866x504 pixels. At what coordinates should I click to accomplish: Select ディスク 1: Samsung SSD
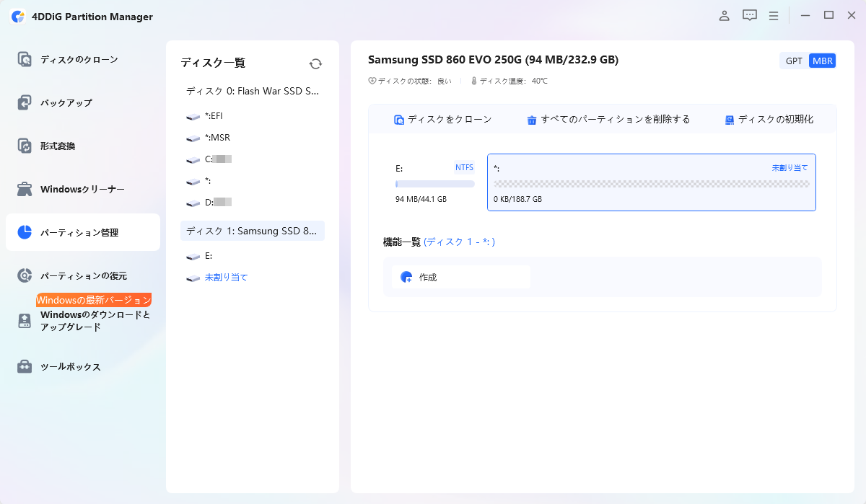point(252,231)
